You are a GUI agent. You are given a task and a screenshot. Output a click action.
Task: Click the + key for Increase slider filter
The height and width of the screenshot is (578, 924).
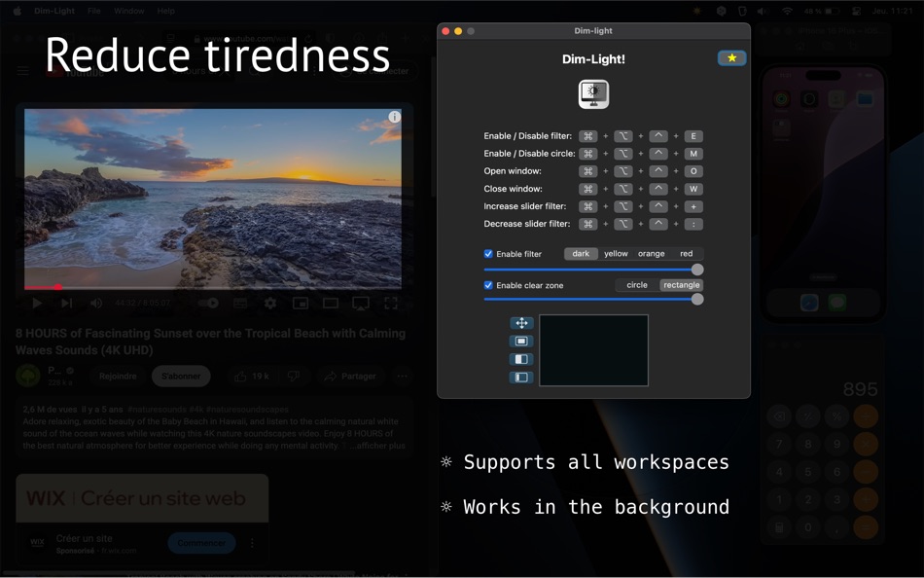(x=693, y=207)
